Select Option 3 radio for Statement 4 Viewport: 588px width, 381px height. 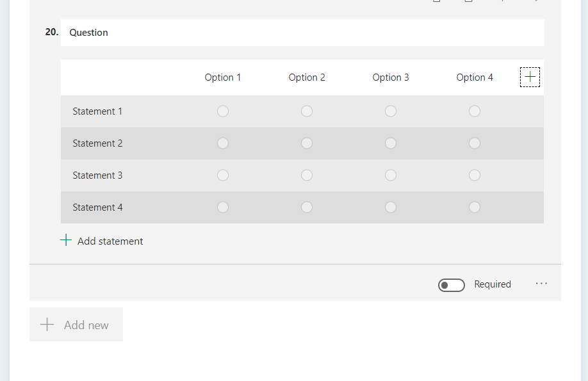[391, 207]
